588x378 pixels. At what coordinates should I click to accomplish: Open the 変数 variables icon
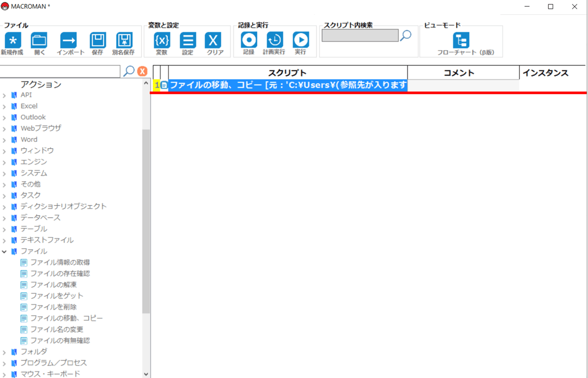click(x=162, y=40)
